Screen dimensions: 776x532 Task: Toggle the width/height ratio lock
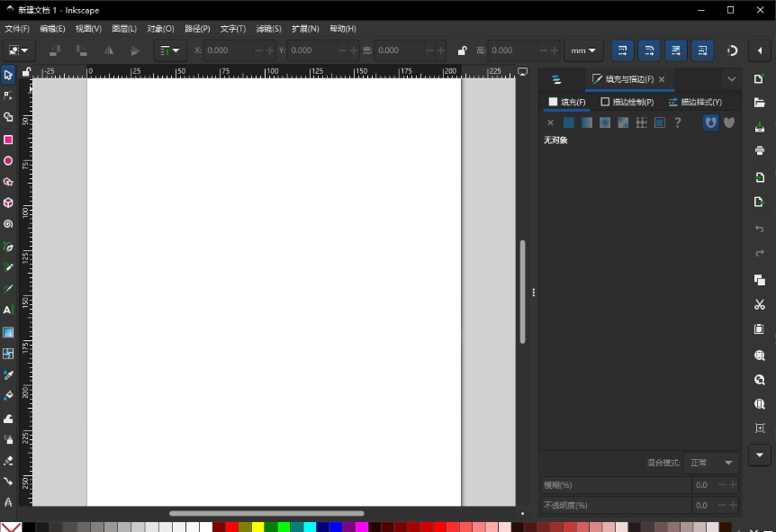click(x=463, y=50)
